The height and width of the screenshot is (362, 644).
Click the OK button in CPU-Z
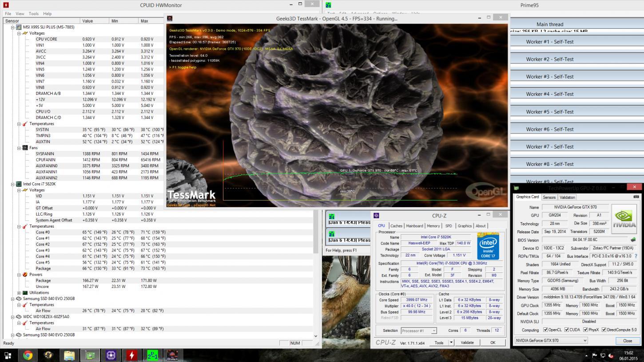(493, 342)
